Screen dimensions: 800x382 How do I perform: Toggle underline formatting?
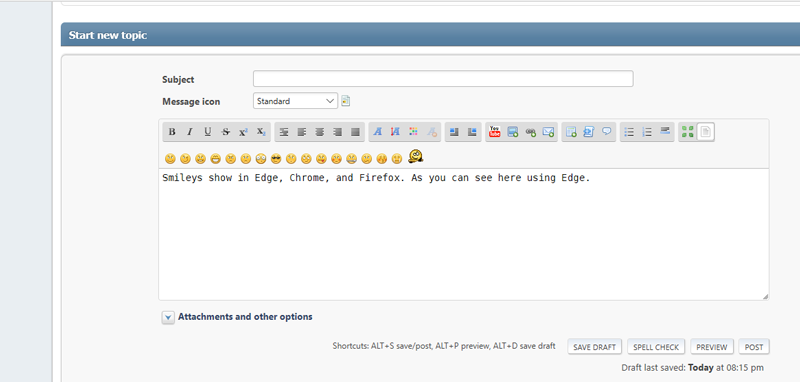[x=208, y=132]
